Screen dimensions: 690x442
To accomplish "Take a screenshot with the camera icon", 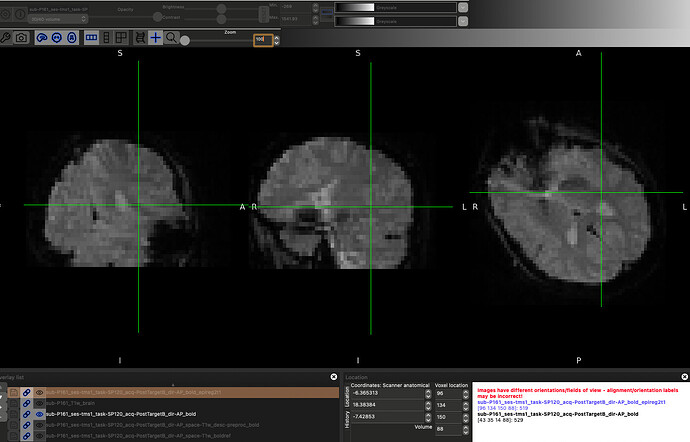I will coord(23,38).
